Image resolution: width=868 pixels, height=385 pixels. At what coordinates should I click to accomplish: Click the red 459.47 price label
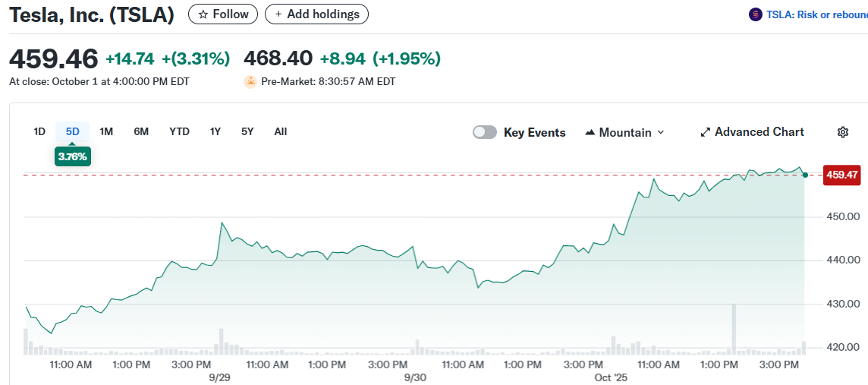coord(841,175)
